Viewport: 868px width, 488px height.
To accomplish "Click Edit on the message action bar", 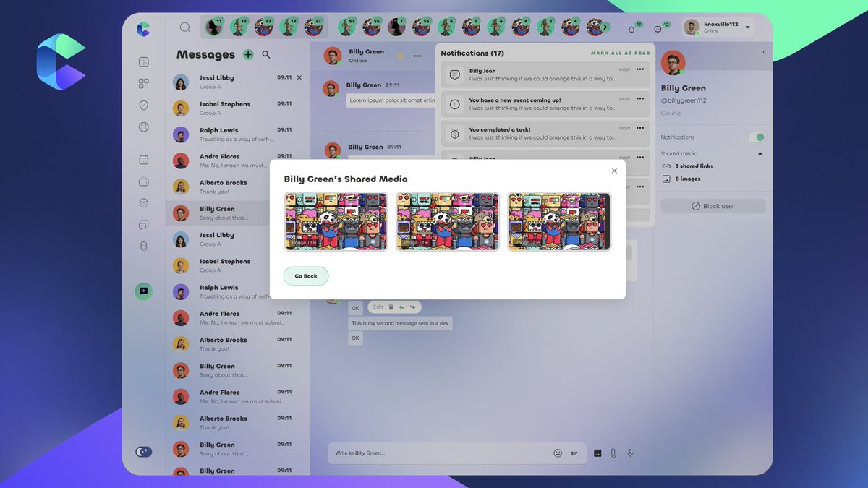I will (378, 307).
